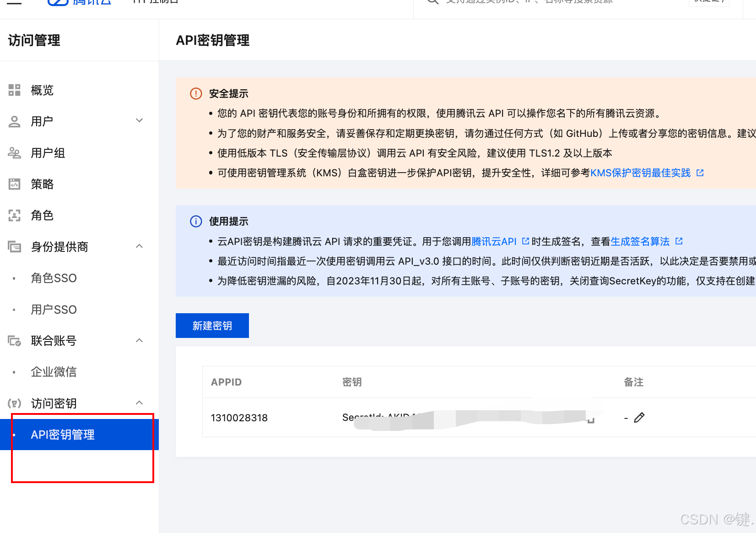Click the hamburger menu icon
This screenshot has height=533, width=756.
(x=14, y=2)
